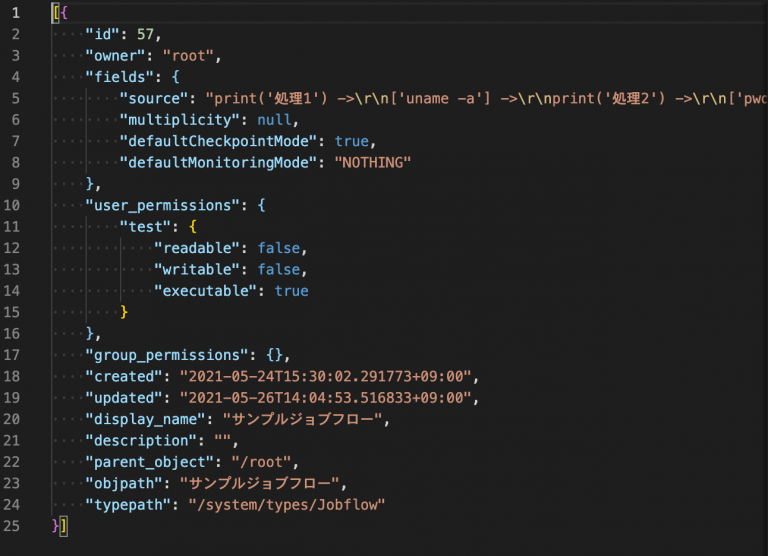Click the typepath value /system/types/Jobflow
The width and height of the screenshot is (768, 556).
287,505
